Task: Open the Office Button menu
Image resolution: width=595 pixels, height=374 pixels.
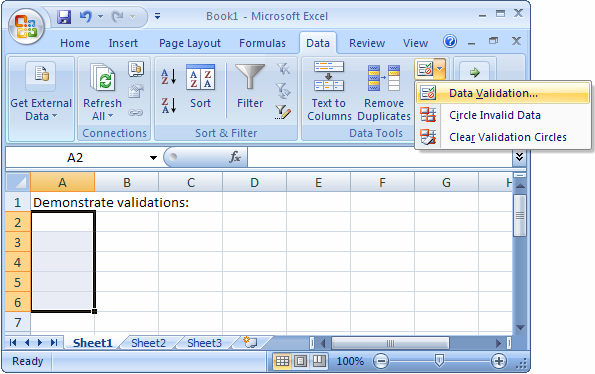Action: click(x=26, y=27)
